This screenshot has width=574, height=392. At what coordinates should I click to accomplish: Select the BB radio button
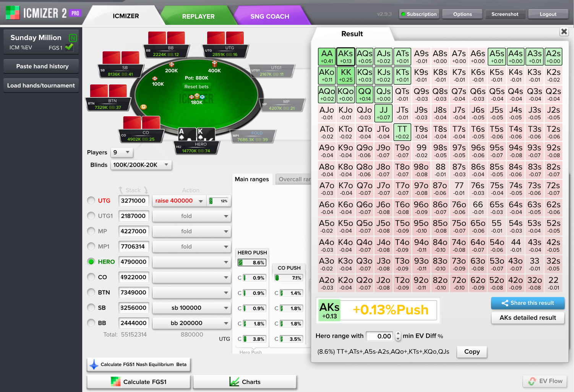[x=91, y=323]
